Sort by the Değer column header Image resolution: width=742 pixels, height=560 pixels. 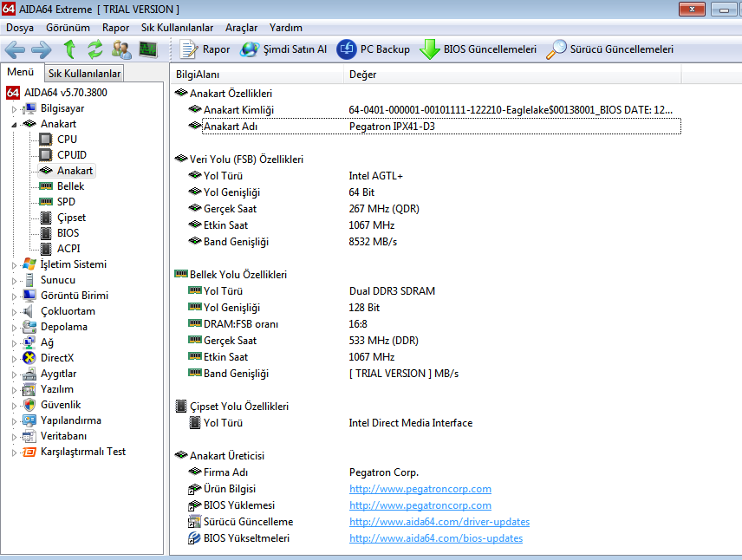point(512,75)
